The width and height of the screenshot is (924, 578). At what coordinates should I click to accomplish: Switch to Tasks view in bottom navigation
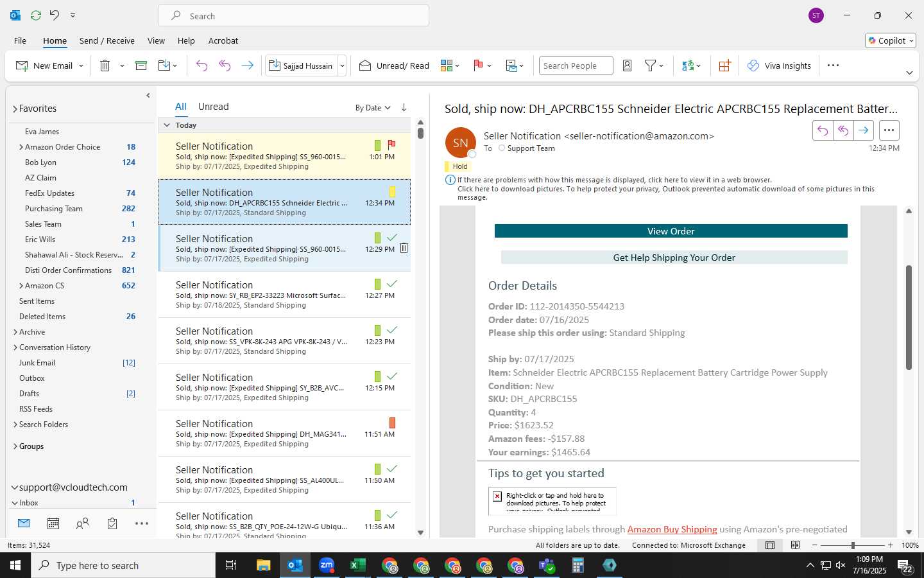112,523
